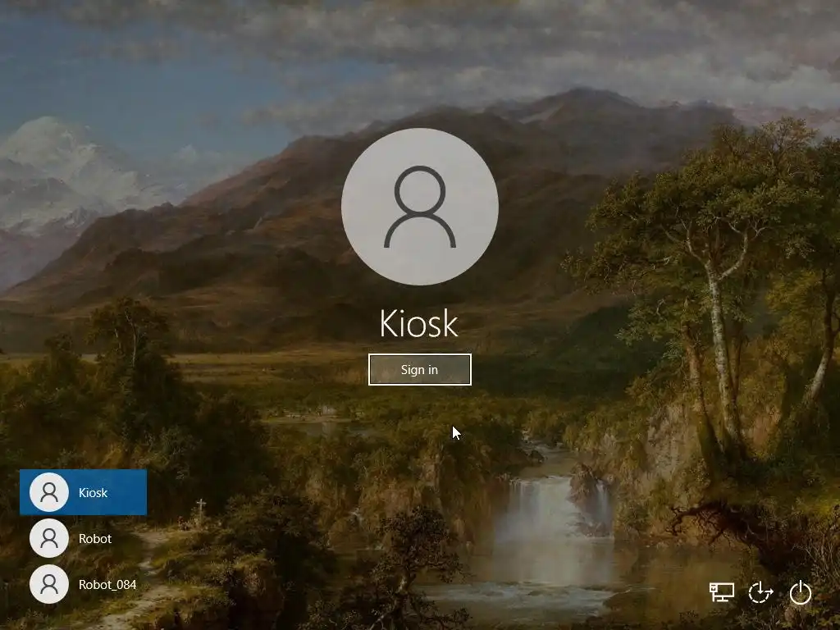This screenshot has height=630, width=840.
Task: Click the large Kiosk profile picture
Action: tap(420, 207)
